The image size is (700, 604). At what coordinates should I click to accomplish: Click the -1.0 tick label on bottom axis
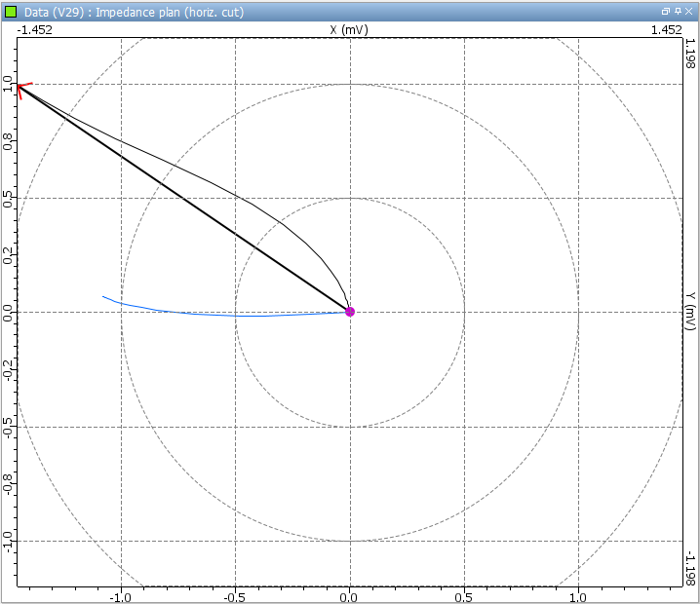click(121, 595)
